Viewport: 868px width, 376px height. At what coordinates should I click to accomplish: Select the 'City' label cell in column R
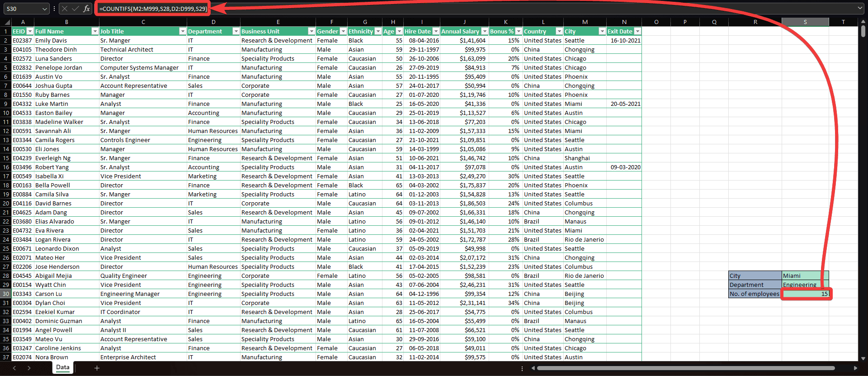click(x=755, y=276)
